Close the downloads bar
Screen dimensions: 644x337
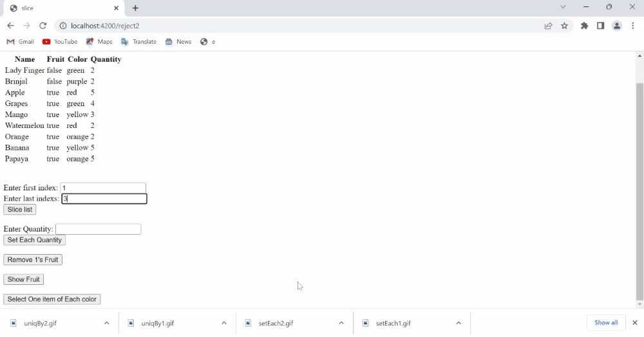click(x=634, y=323)
